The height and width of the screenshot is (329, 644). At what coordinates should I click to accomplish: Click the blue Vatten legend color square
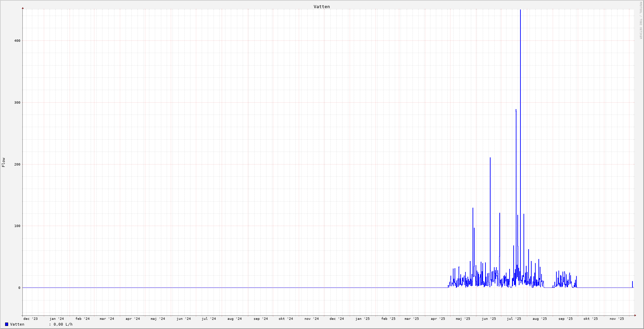tap(6, 324)
